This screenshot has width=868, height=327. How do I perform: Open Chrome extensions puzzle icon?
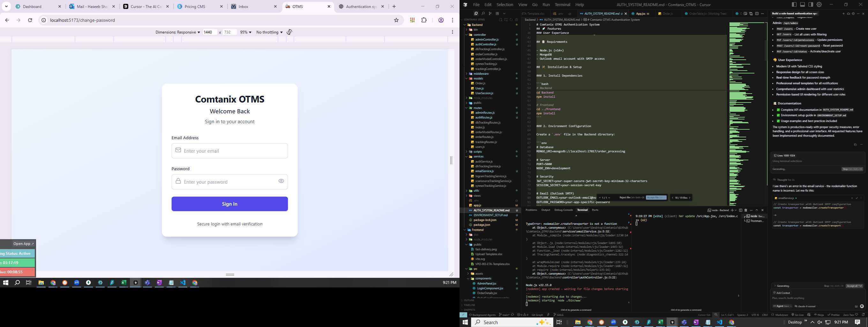[424, 20]
